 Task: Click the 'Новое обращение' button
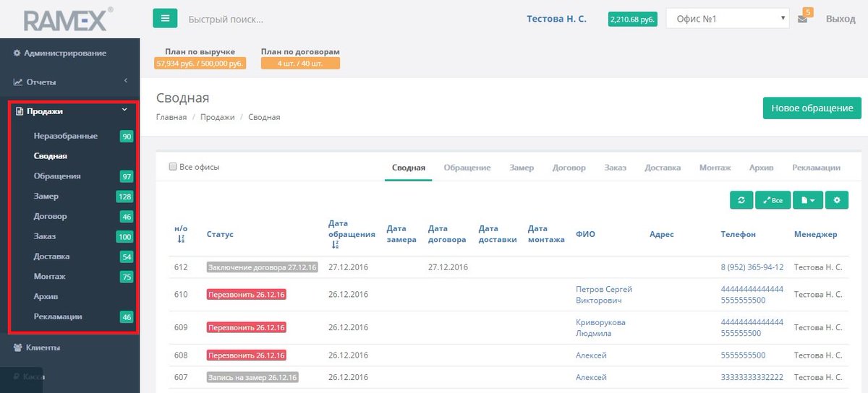pyautogui.click(x=812, y=108)
